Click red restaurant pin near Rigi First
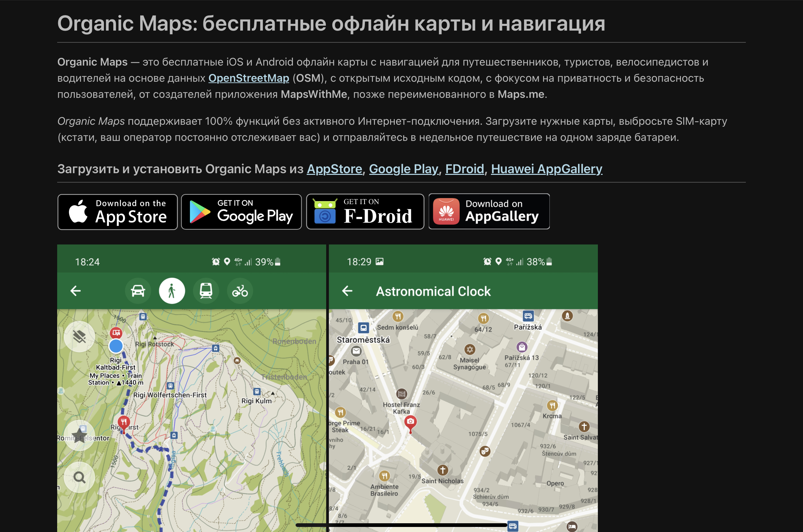This screenshot has width=803, height=532. point(124,424)
